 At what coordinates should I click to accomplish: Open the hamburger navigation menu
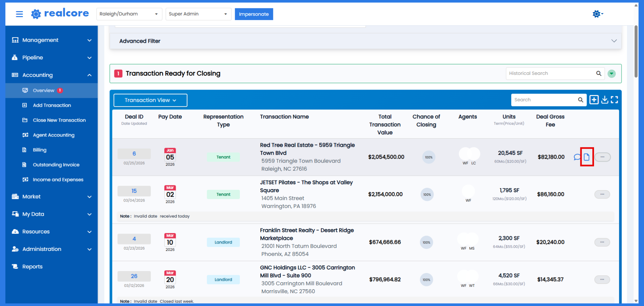[19, 14]
